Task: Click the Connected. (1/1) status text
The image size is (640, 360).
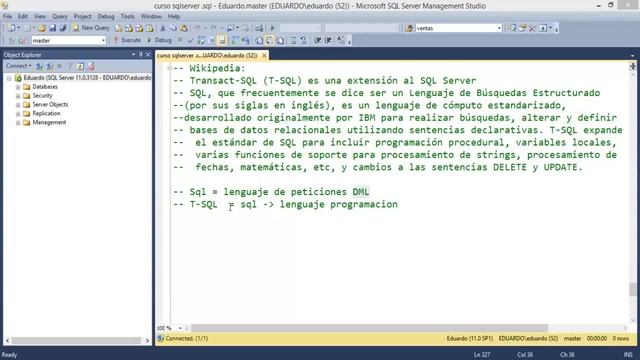Action: (x=187, y=338)
